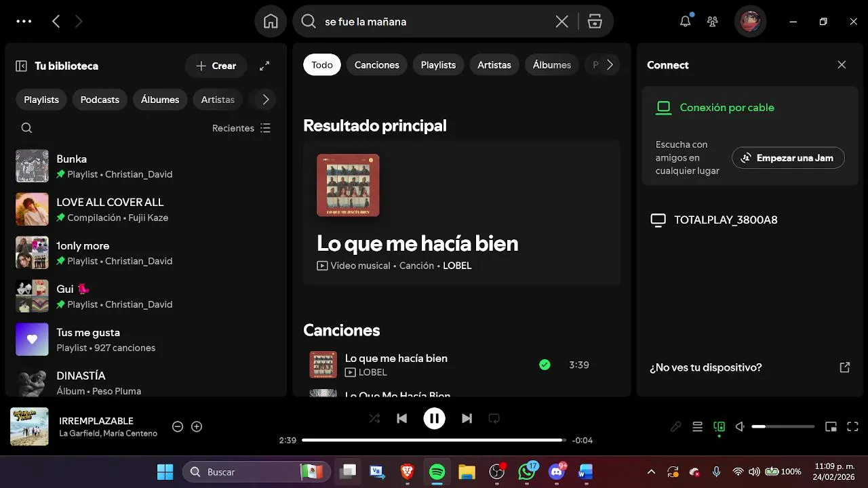
Task: Open ¿No ves tu dispositivo? link
Action: tap(706, 367)
